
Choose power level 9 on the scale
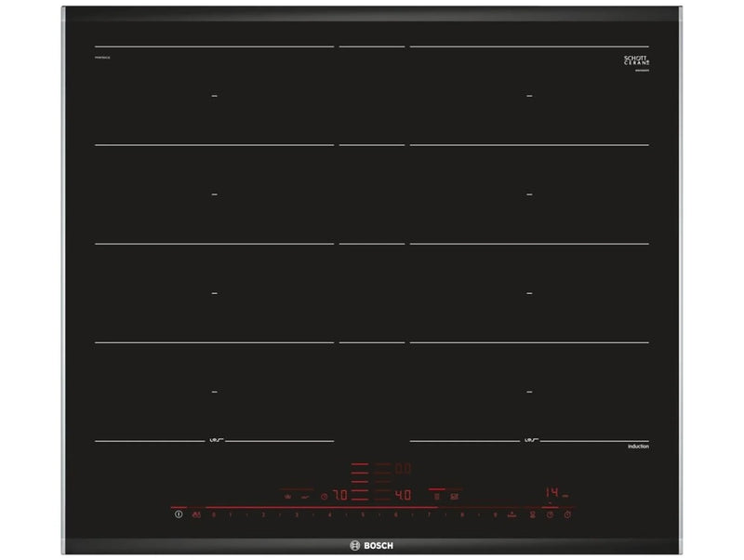coord(495,514)
